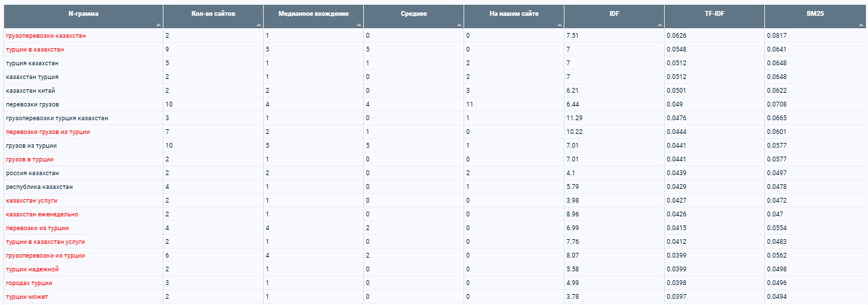Click the sort arrow in BM25 header
This screenshot has height=305, width=868.
pos(861,25)
